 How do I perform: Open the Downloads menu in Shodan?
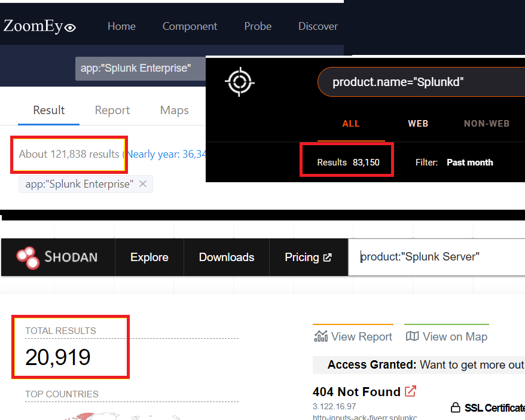coord(226,257)
